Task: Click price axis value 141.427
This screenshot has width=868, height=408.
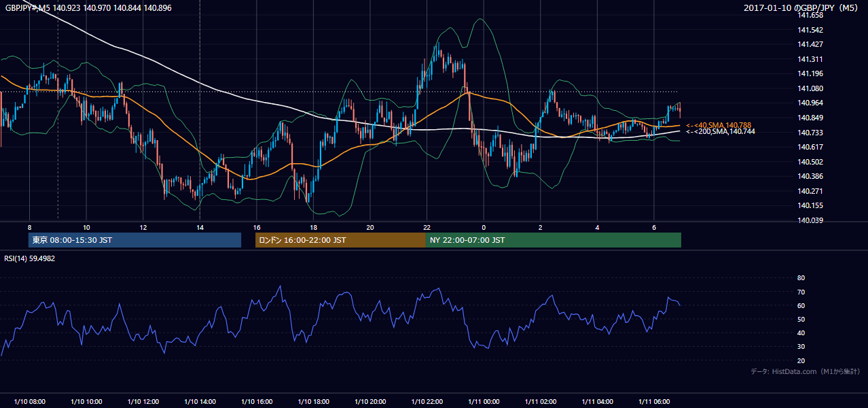Action: [x=811, y=44]
